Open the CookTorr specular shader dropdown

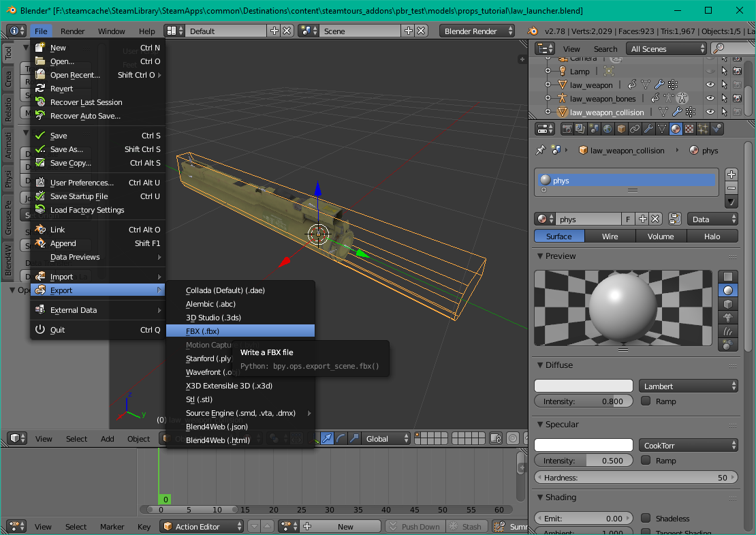(x=688, y=446)
